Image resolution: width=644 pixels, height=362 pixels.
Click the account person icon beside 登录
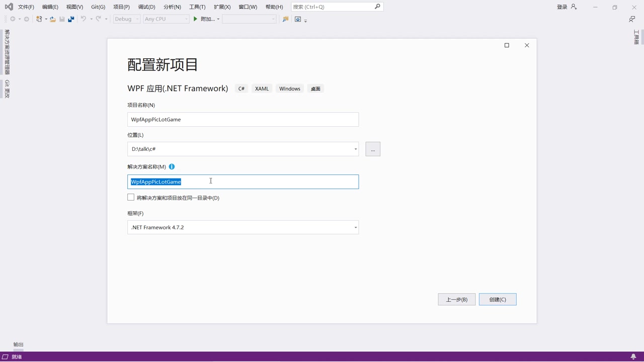574,7
